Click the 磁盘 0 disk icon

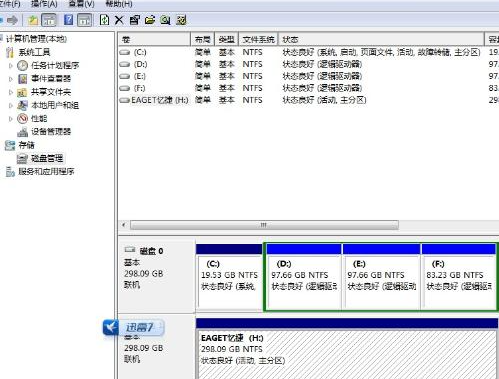[129, 250]
